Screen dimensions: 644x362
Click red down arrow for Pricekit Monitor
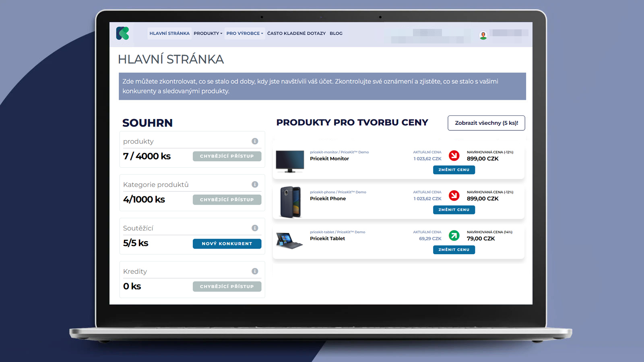tap(454, 155)
